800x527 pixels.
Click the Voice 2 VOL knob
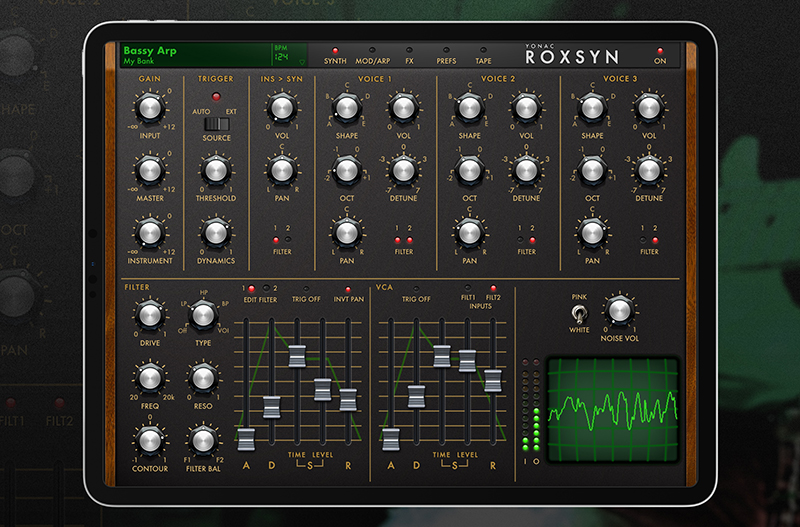526,108
